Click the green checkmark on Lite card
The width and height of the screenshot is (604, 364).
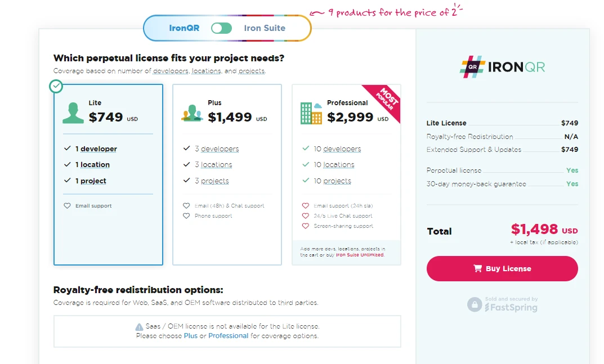(56, 86)
